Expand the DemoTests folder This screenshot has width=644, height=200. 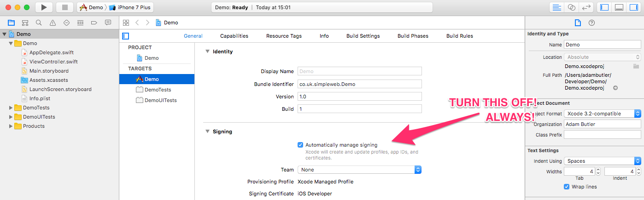[11, 108]
